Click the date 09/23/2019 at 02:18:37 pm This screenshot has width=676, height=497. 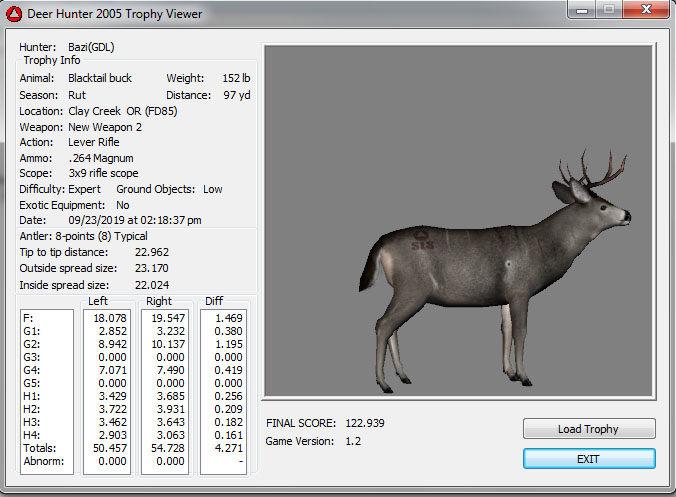[x=135, y=220]
